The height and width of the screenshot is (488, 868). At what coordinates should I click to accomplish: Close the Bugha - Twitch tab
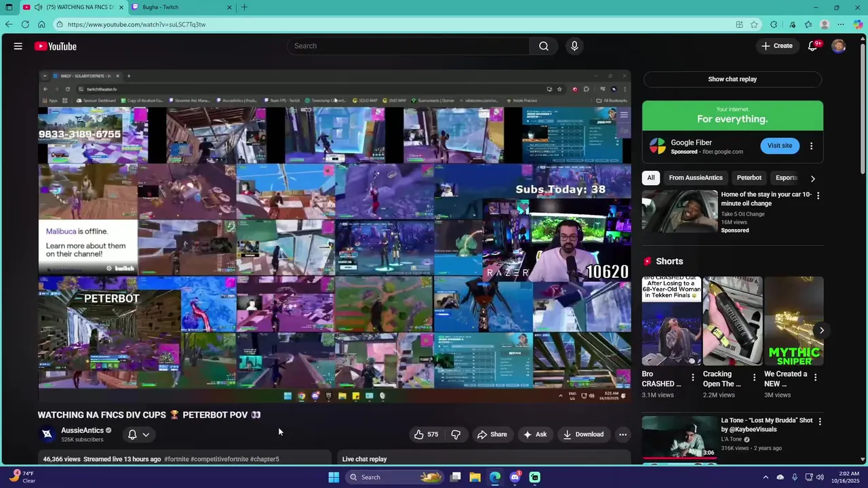(x=229, y=7)
